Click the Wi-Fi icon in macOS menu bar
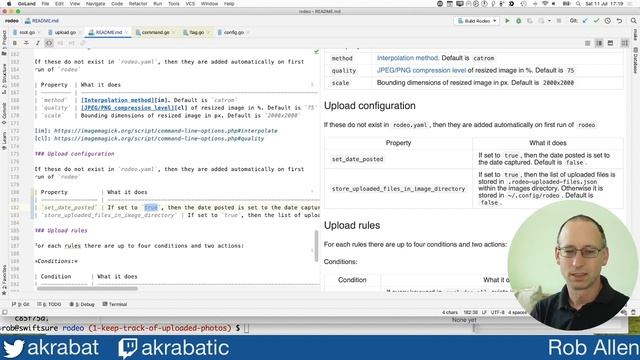 click(544, 4)
